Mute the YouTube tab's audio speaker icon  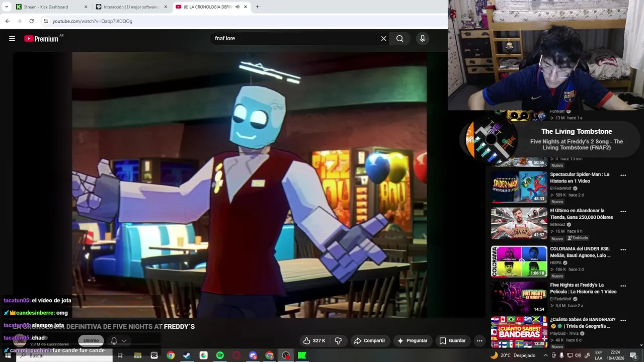coord(237,7)
